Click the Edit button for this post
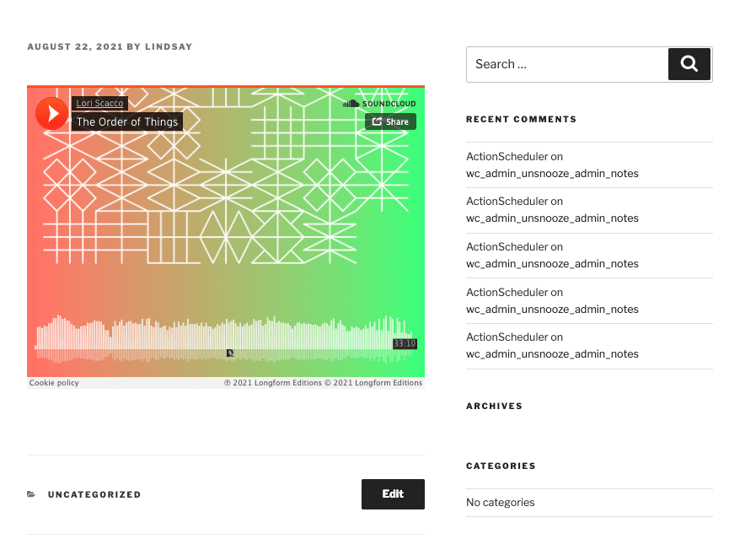 pyautogui.click(x=393, y=493)
